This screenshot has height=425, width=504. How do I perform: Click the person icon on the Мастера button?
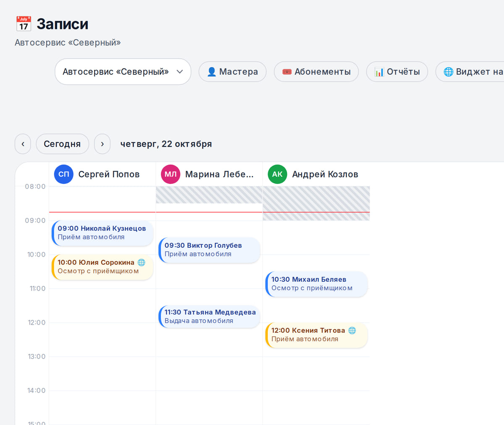[212, 72]
